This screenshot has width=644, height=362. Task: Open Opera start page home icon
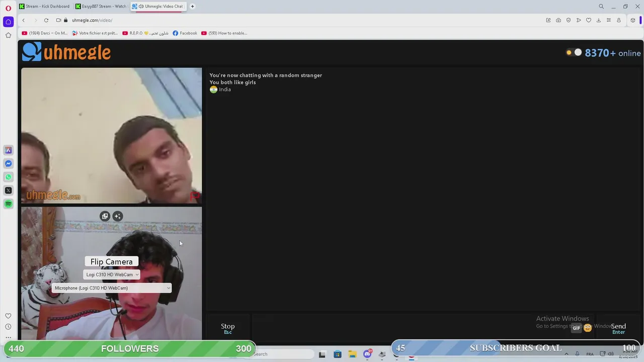(x=8, y=22)
